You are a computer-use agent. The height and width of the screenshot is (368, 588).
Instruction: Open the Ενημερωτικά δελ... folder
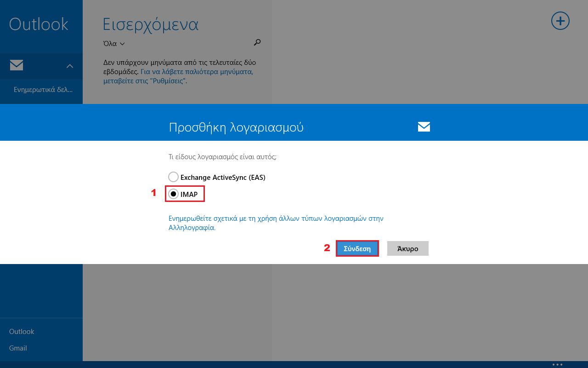click(x=43, y=90)
